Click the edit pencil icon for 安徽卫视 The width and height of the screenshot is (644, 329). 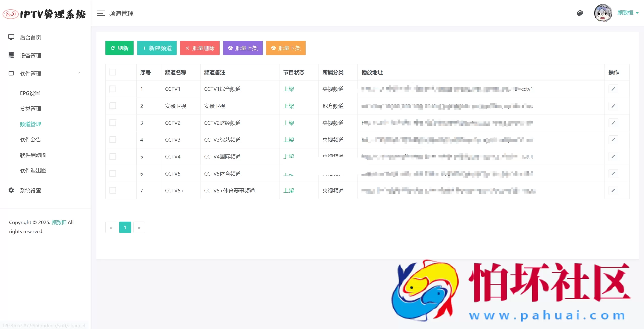coord(613,106)
